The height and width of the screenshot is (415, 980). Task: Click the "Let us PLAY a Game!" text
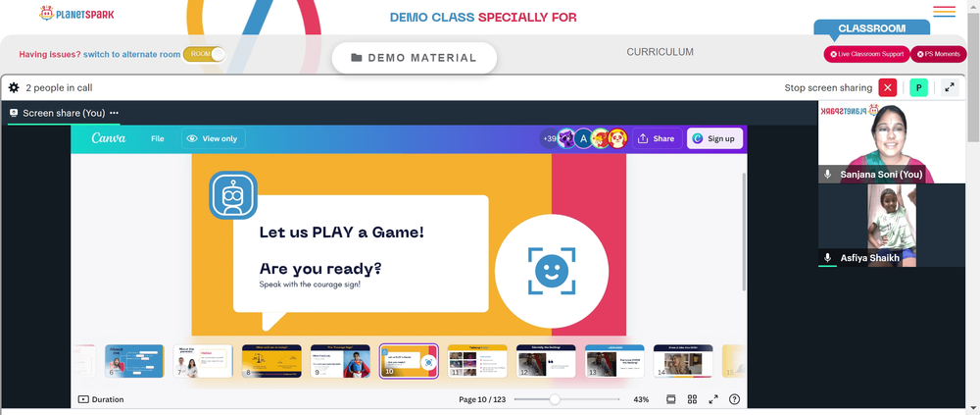pyautogui.click(x=342, y=233)
